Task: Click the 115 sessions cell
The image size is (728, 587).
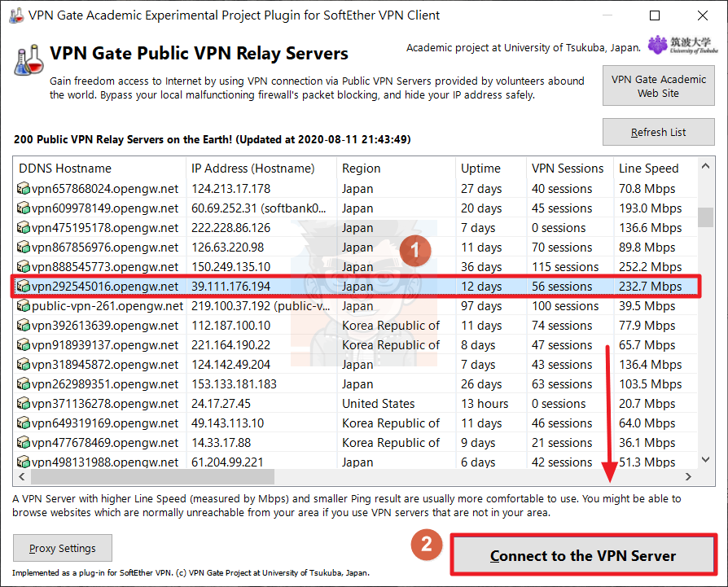Action: pos(565,267)
